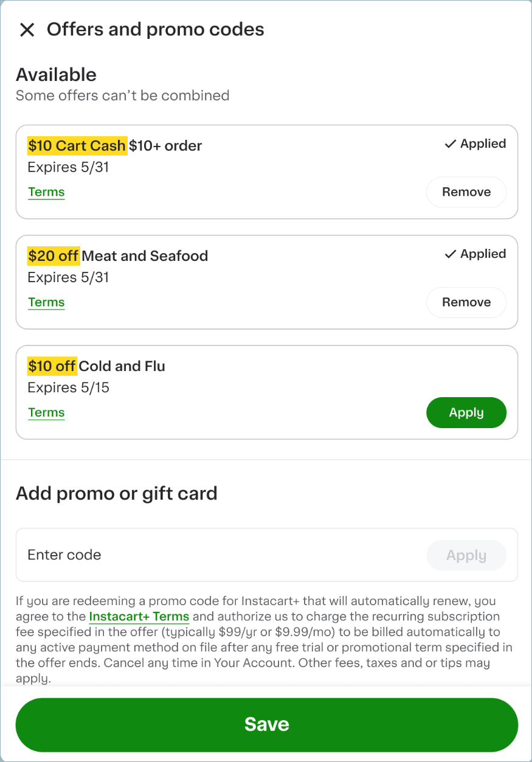Apply the $10 off Cold and Flu offer
Viewport: 532px width, 762px height.
coord(466,412)
